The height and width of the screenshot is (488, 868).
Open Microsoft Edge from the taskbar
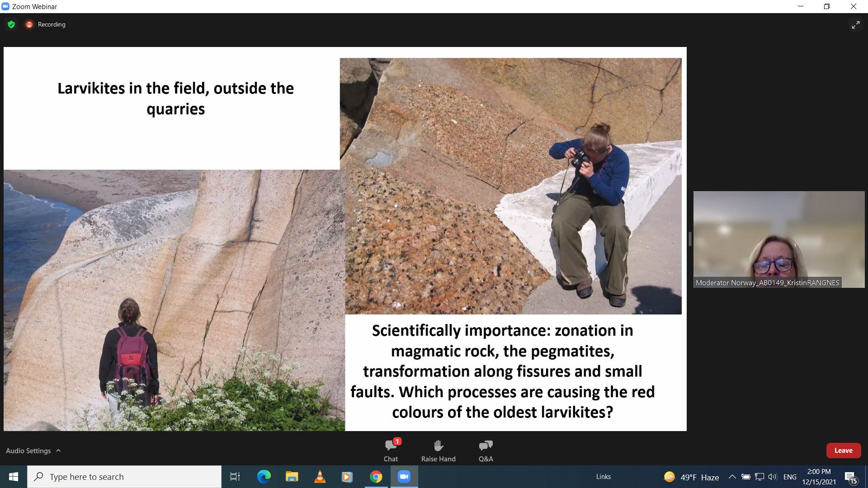264,477
